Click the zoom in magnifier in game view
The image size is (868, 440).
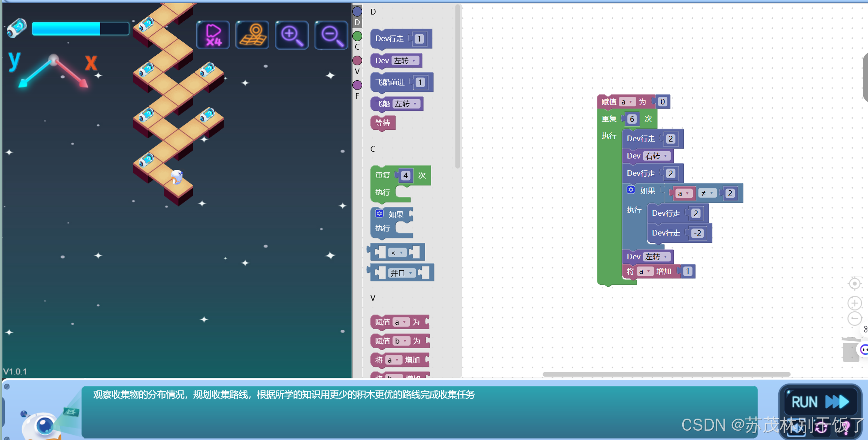pos(292,35)
